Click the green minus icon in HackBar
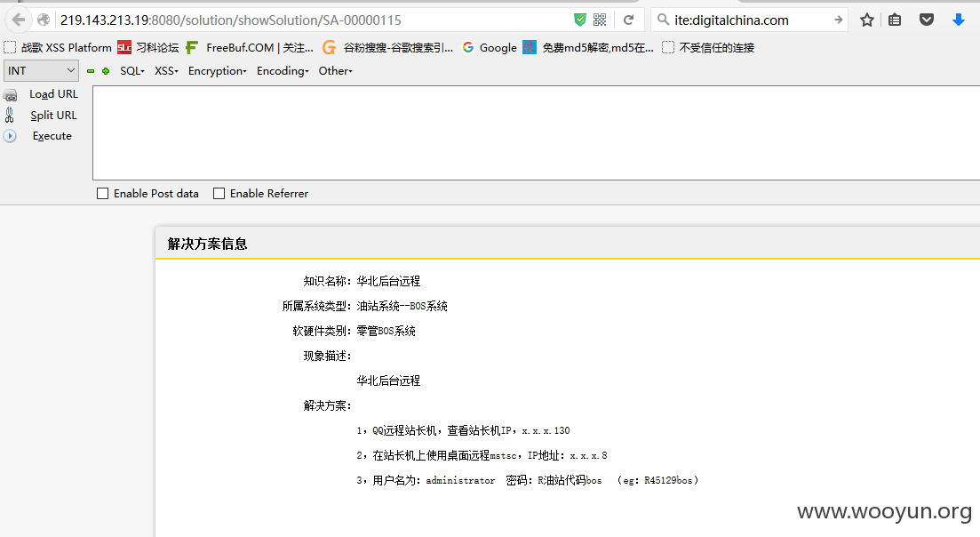This screenshot has height=537, width=980. pos(91,71)
